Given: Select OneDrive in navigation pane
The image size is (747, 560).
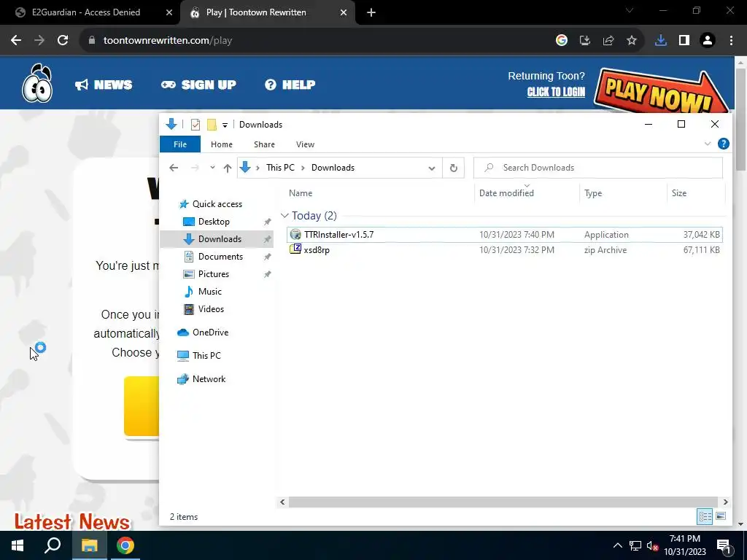Looking at the screenshot, I should coord(210,332).
